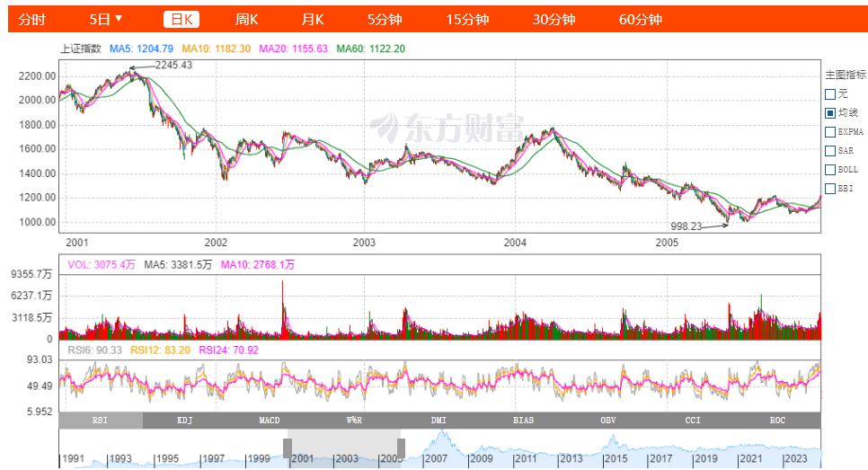Switch to the 月K tab
Viewport: 868px width, 470px height.
point(312,20)
